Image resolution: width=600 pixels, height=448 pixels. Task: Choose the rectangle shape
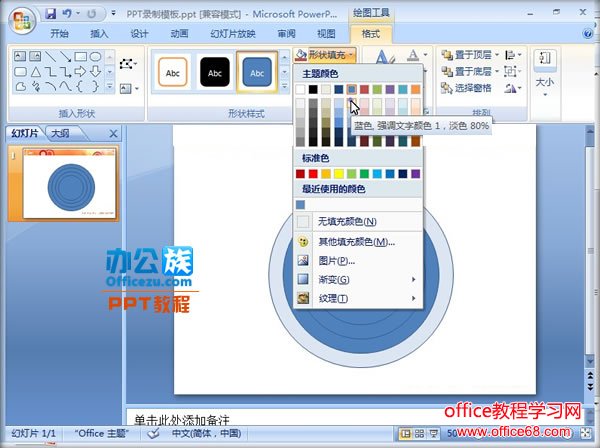coord(80,57)
